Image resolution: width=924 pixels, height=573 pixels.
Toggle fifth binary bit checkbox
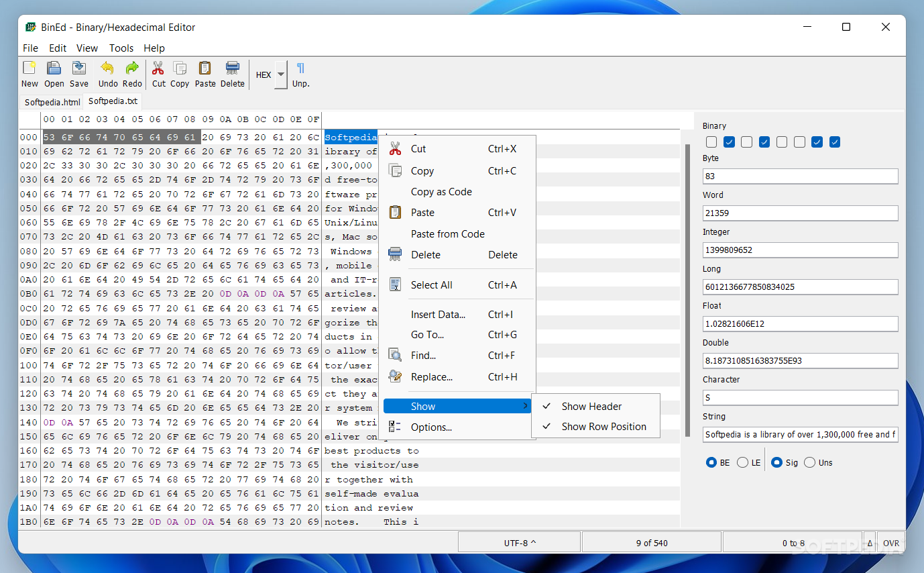(782, 142)
